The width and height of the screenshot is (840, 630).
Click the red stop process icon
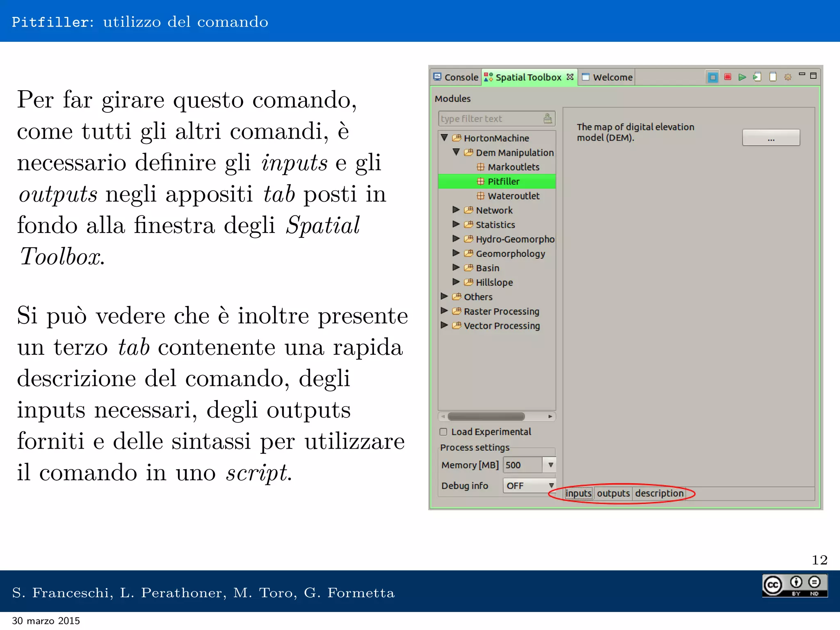pos(728,77)
